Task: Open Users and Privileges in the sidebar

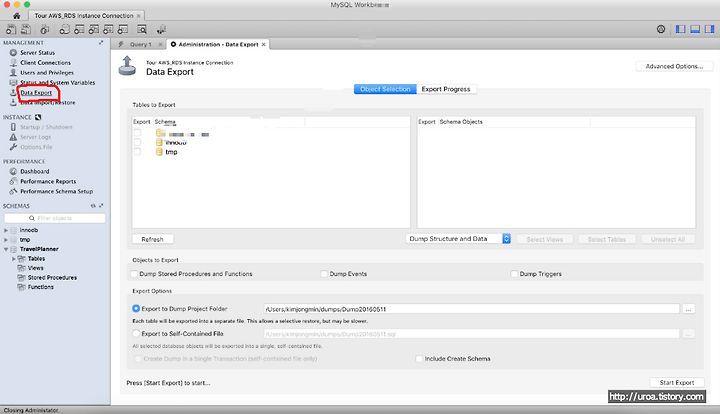Action: coord(47,73)
